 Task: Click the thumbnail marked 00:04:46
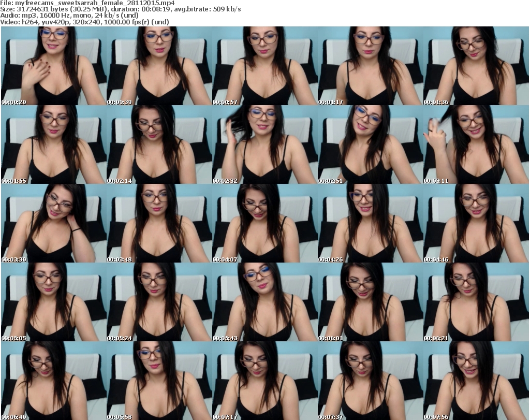coord(476,223)
